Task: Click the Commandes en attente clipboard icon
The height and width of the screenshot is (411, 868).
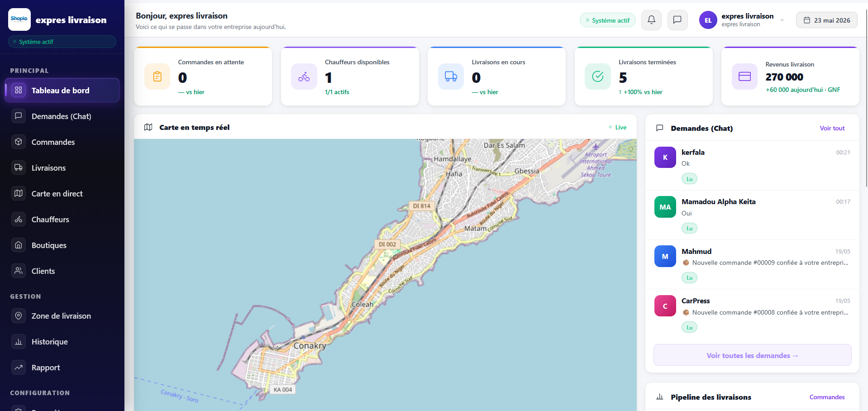Action: click(x=157, y=76)
